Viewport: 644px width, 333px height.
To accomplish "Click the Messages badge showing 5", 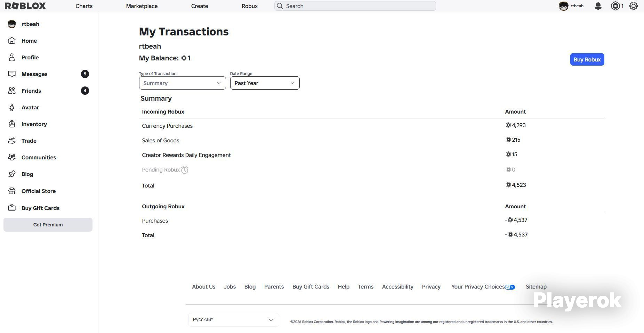I will click(85, 74).
